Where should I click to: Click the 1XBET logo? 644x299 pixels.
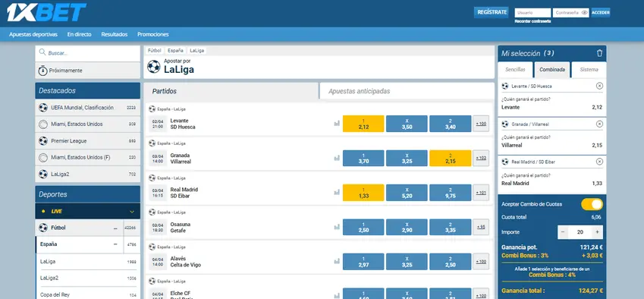pos(46,12)
